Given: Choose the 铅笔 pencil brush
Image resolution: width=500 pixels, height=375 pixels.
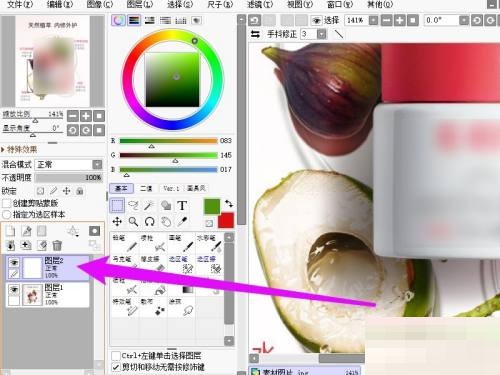Looking at the screenshot, I should [x=125, y=243].
